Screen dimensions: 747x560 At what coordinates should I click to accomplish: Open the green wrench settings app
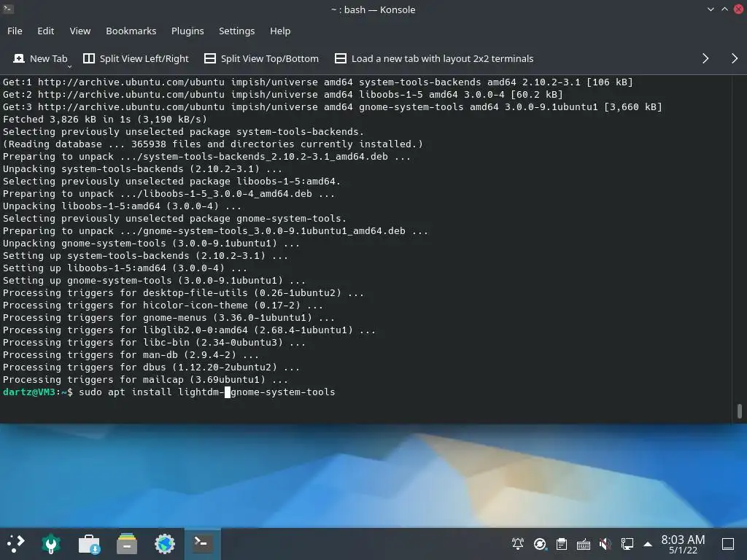click(x=51, y=544)
